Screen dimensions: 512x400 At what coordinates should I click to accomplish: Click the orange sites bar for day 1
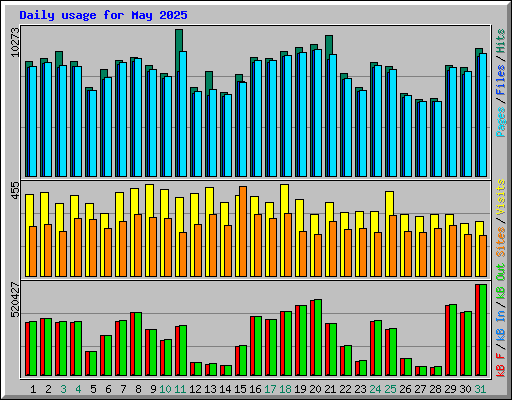[x=33, y=251]
